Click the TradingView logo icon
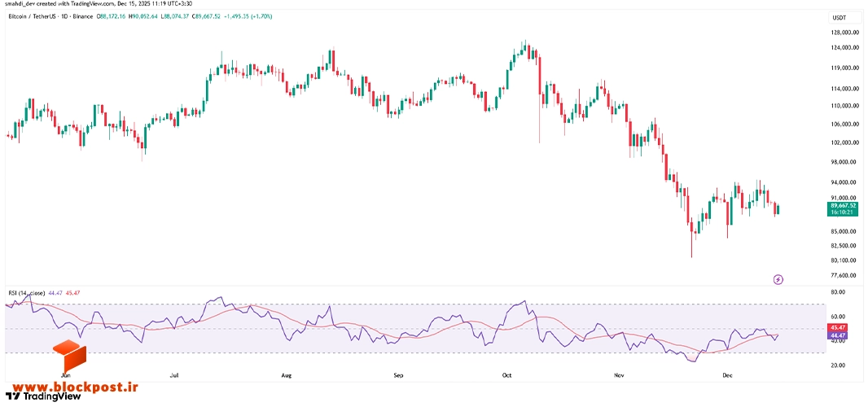The height and width of the screenshot is (407, 868). (12, 396)
